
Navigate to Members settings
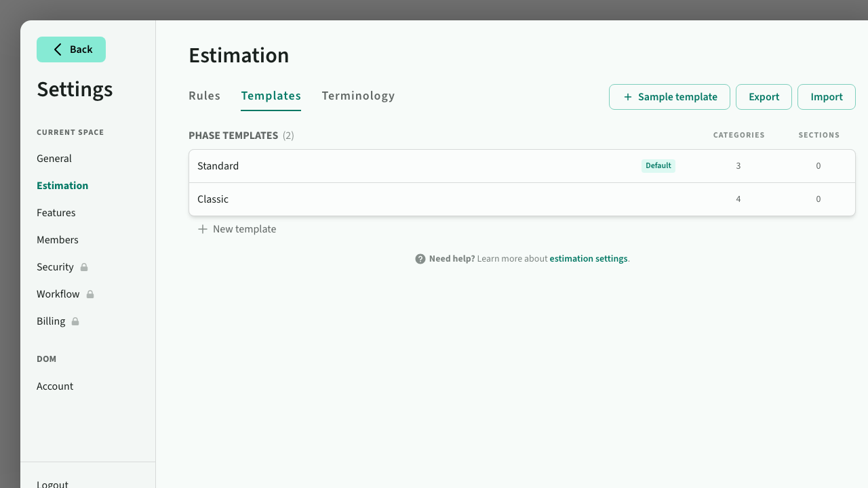(58, 240)
